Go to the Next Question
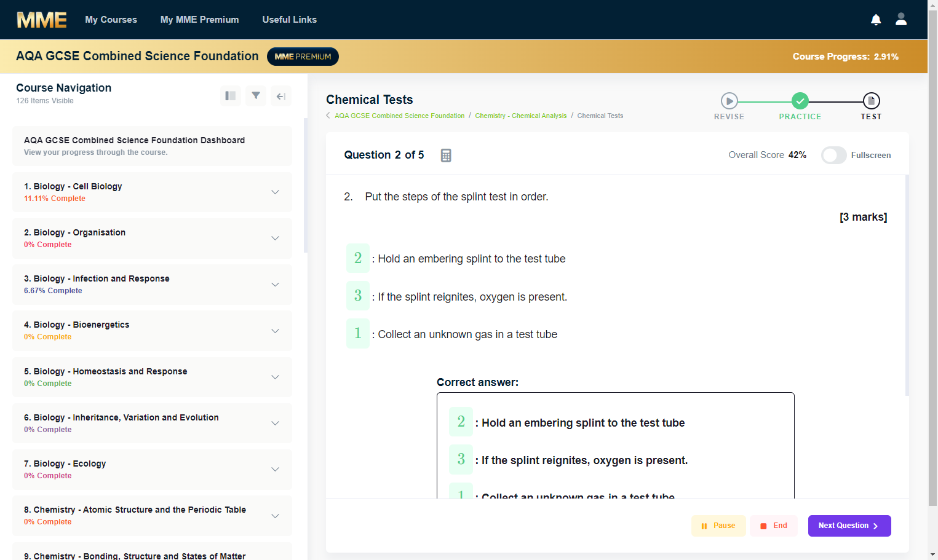The width and height of the screenshot is (938, 560). pyautogui.click(x=849, y=526)
